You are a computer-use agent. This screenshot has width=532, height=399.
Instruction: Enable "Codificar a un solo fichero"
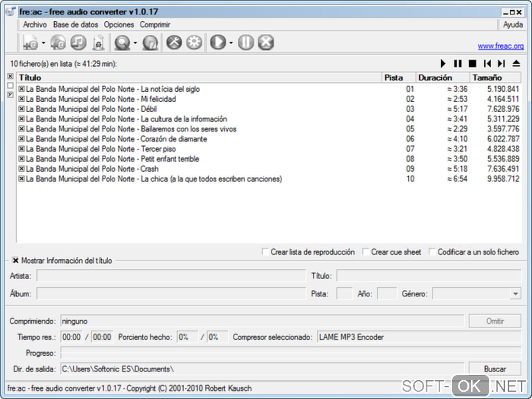(432, 252)
